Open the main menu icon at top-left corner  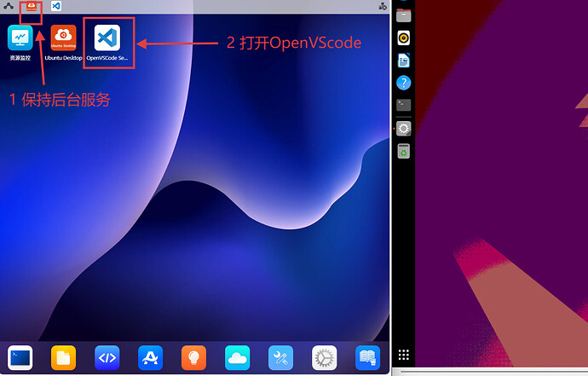coord(8,6)
